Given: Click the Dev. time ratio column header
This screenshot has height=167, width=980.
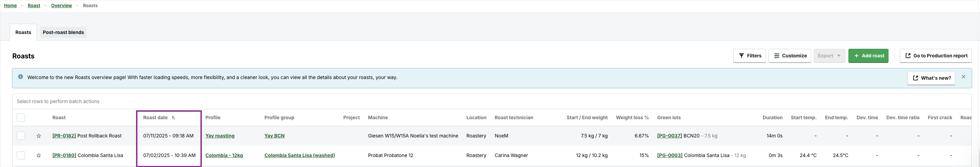Looking at the screenshot, I should (903, 118).
